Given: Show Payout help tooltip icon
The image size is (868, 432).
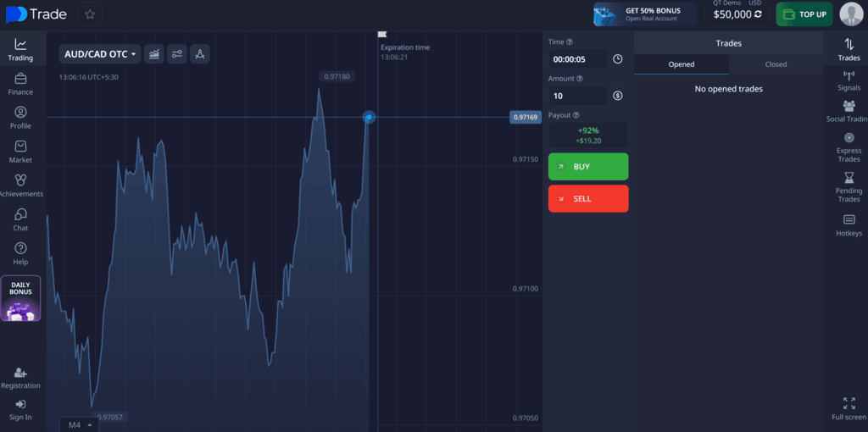Looking at the screenshot, I should [576, 115].
